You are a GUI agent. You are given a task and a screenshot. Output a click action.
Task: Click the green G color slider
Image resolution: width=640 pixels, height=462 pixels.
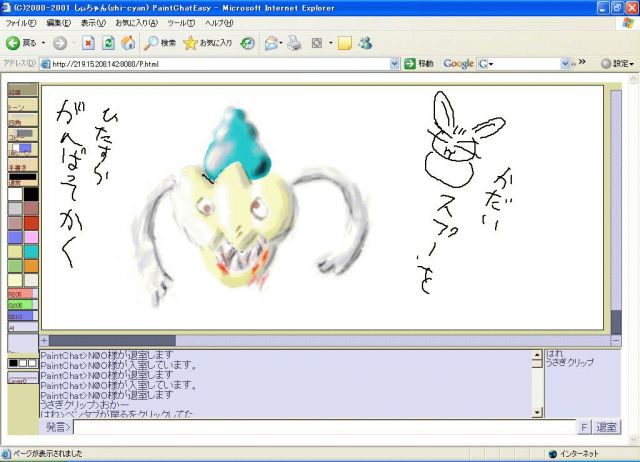23,304
